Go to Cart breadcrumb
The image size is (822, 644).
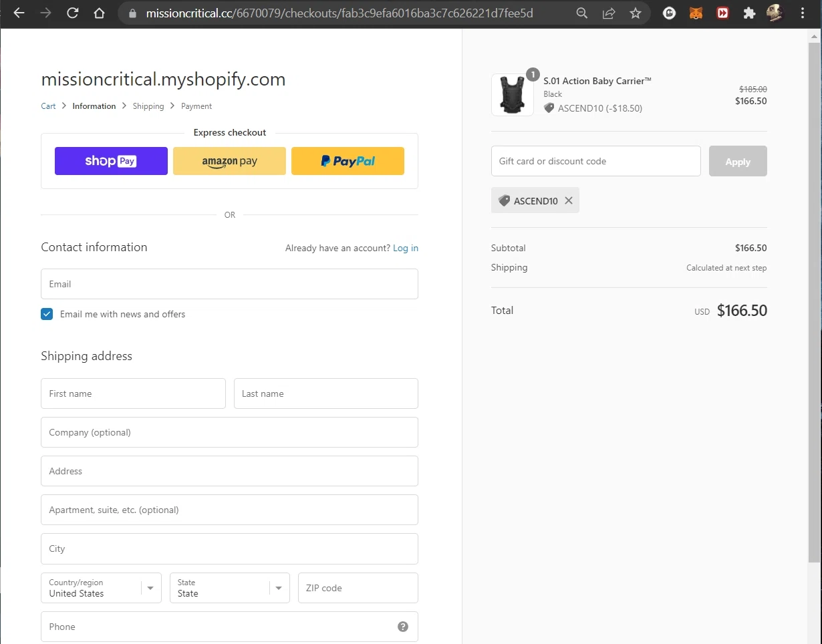point(48,106)
